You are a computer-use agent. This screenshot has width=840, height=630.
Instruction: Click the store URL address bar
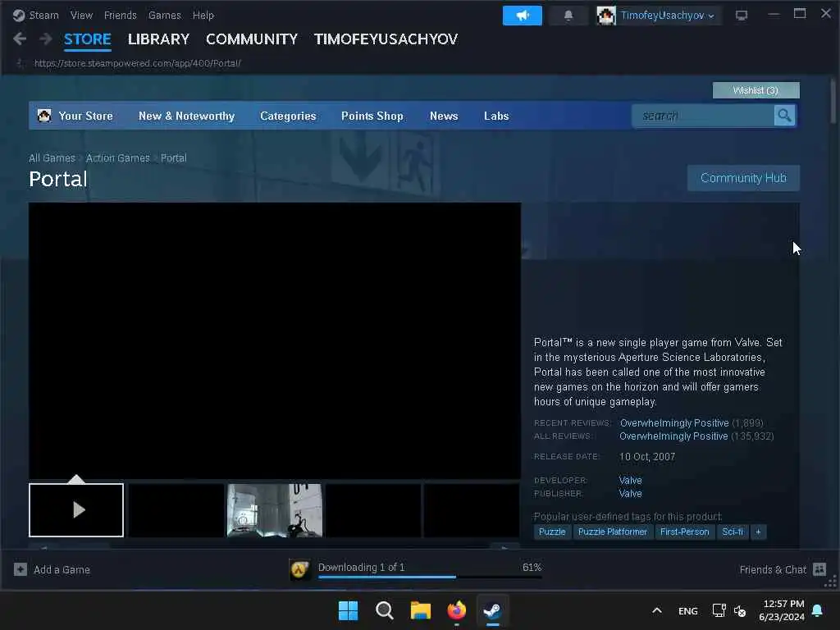coord(138,63)
